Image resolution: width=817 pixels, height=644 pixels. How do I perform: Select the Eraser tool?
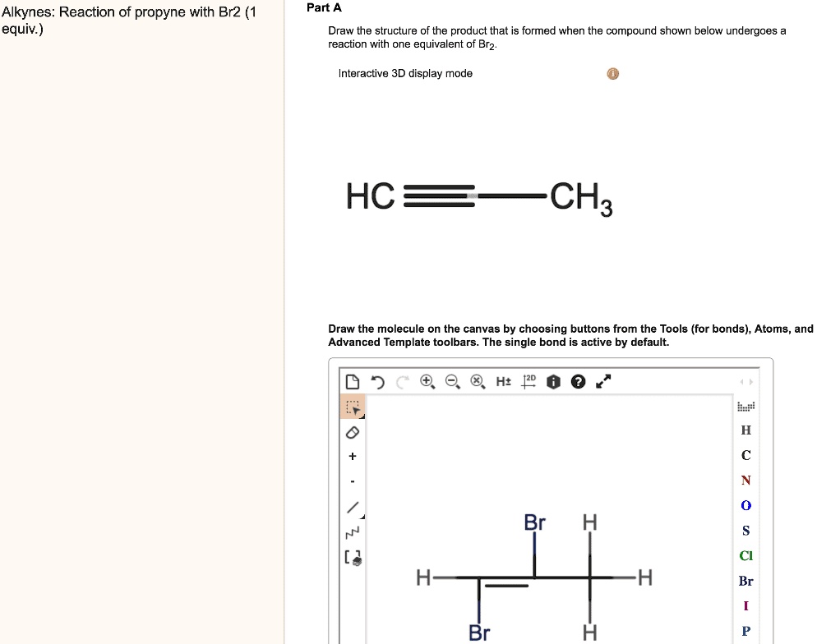(x=352, y=432)
